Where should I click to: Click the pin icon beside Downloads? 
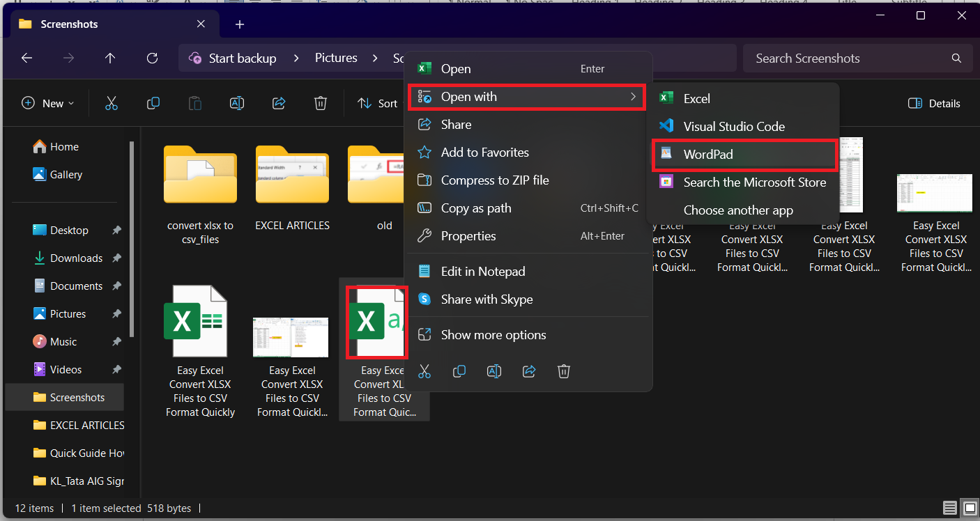(116, 258)
